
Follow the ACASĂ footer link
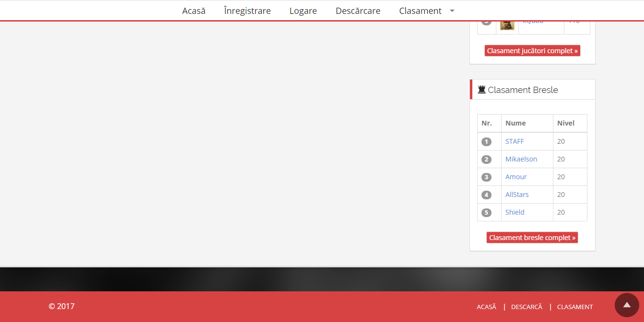(x=486, y=307)
